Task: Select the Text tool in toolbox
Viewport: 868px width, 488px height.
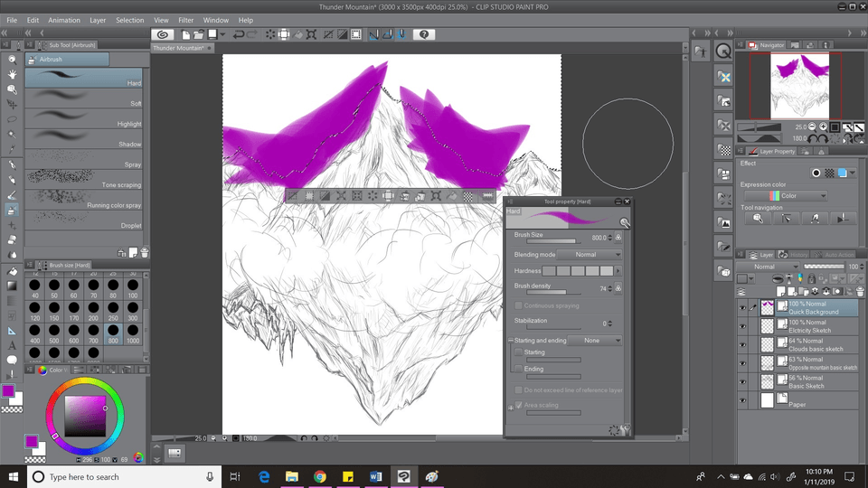Action: tap(12, 345)
